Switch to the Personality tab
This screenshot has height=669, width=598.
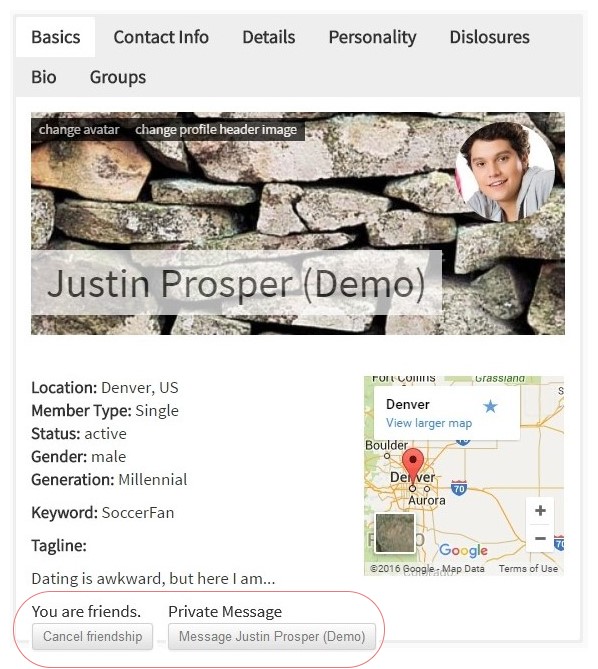(x=372, y=37)
